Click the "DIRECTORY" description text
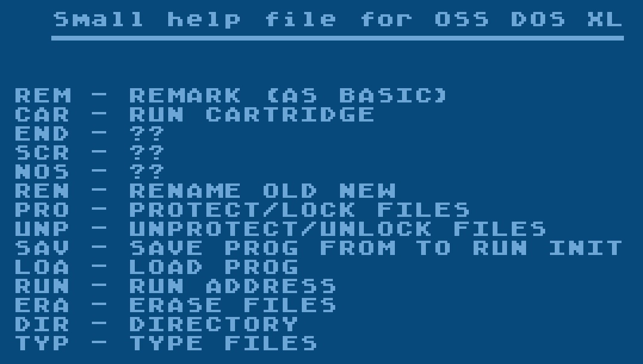Screen dimensions: 643x364 pyautogui.click(x=214, y=324)
